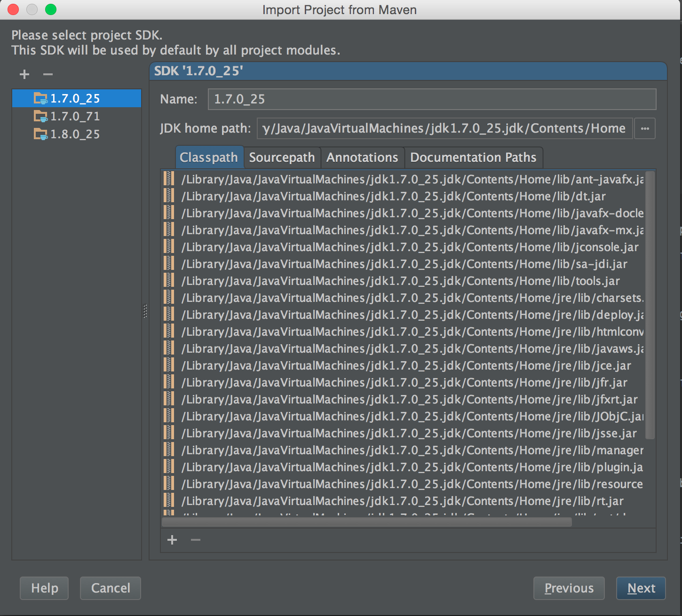The height and width of the screenshot is (616, 682).
Task: Go back using the Previous button
Action: 569,588
